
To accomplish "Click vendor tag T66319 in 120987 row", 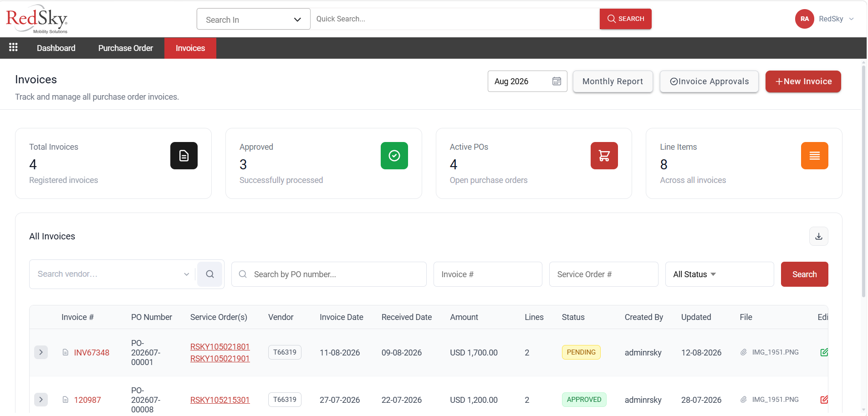I will point(285,400).
